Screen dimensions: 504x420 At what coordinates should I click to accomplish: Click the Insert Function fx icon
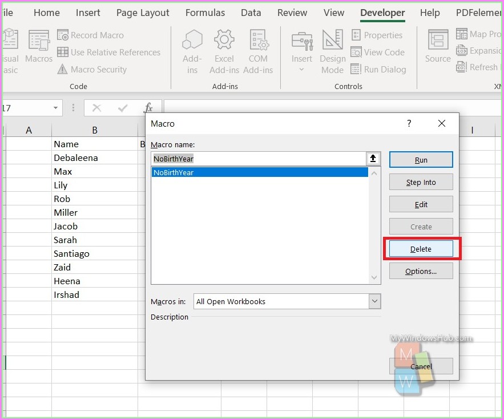148,108
